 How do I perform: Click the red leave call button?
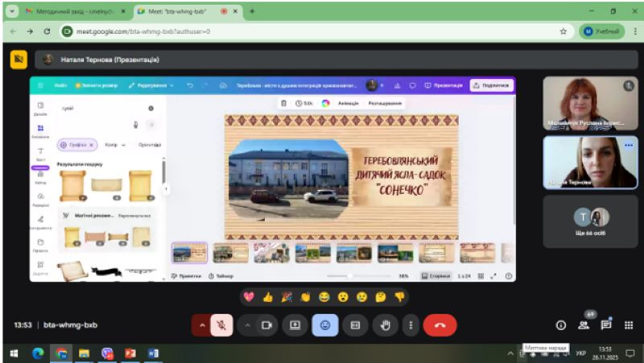tap(440, 325)
